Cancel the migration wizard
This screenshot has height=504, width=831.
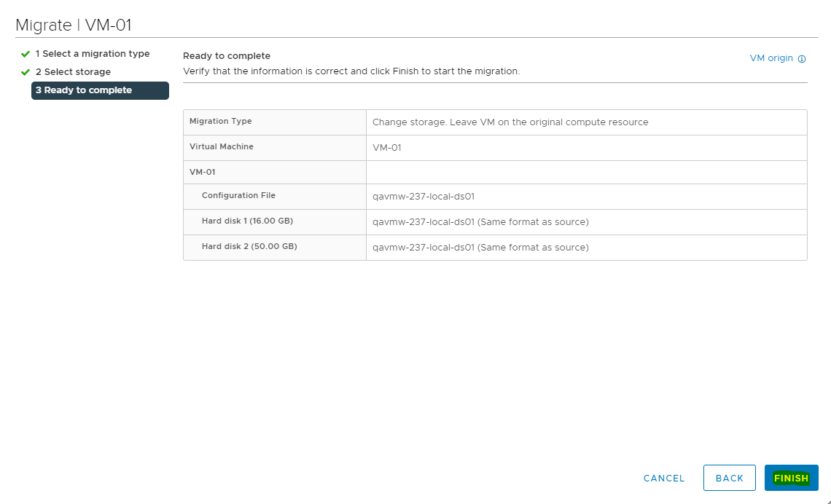[x=664, y=478]
